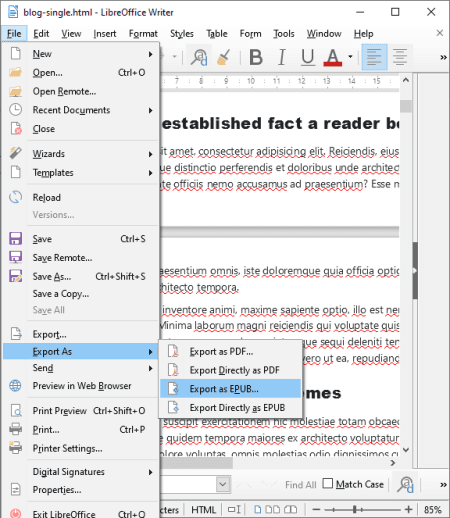Open Find & Replace toolbar icon
The width and height of the screenshot is (450, 518).
click(x=199, y=57)
